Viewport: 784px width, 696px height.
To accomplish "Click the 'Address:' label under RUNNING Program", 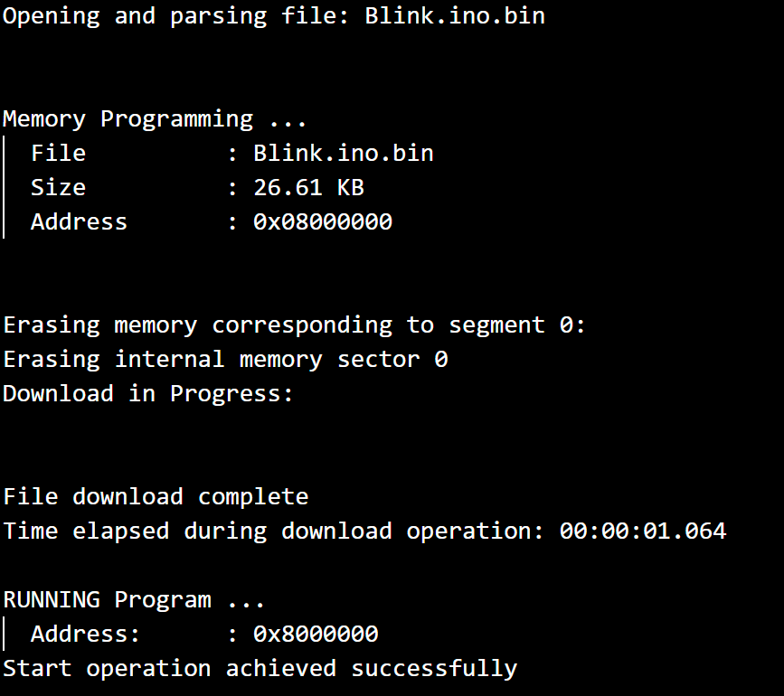I will click(x=86, y=635).
